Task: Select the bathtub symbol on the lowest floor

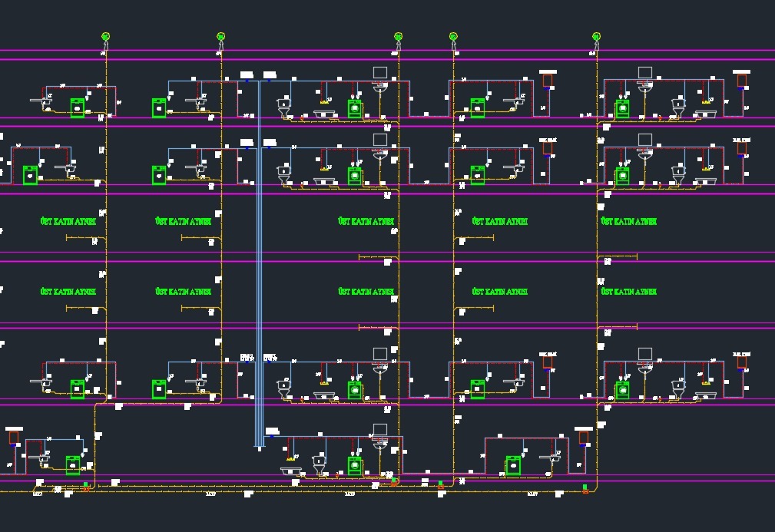Action: (291, 471)
